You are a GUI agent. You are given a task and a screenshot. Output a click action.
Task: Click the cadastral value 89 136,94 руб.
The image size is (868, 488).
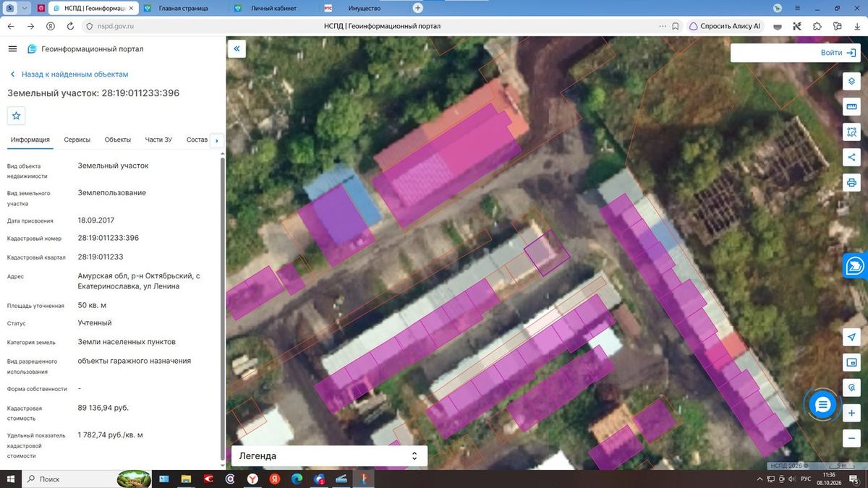(103, 408)
